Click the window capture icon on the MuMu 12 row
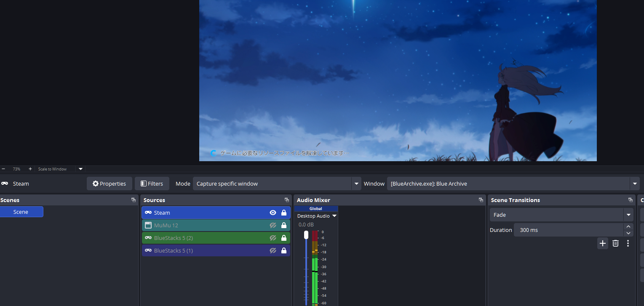This screenshot has width=644, height=306. (x=148, y=225)
